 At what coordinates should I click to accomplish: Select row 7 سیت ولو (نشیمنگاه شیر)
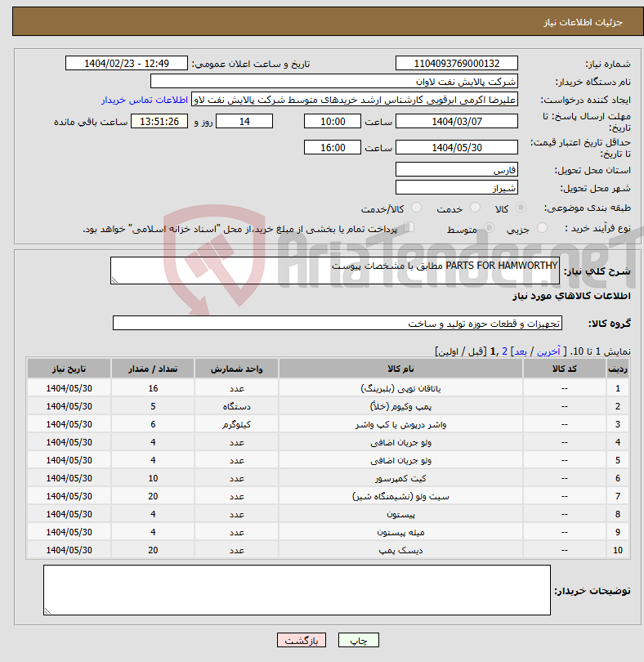coord(328,496)
